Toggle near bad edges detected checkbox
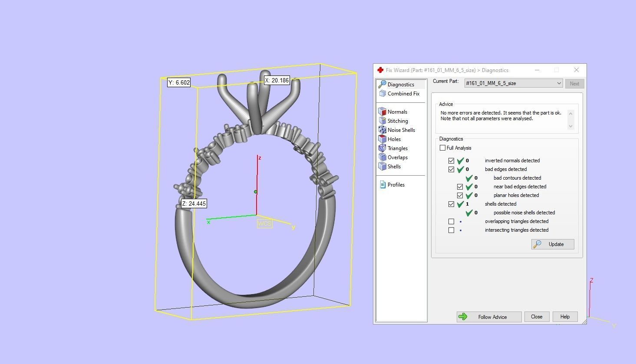The height and width of the screenshot is (364, 636). (460, 187)
